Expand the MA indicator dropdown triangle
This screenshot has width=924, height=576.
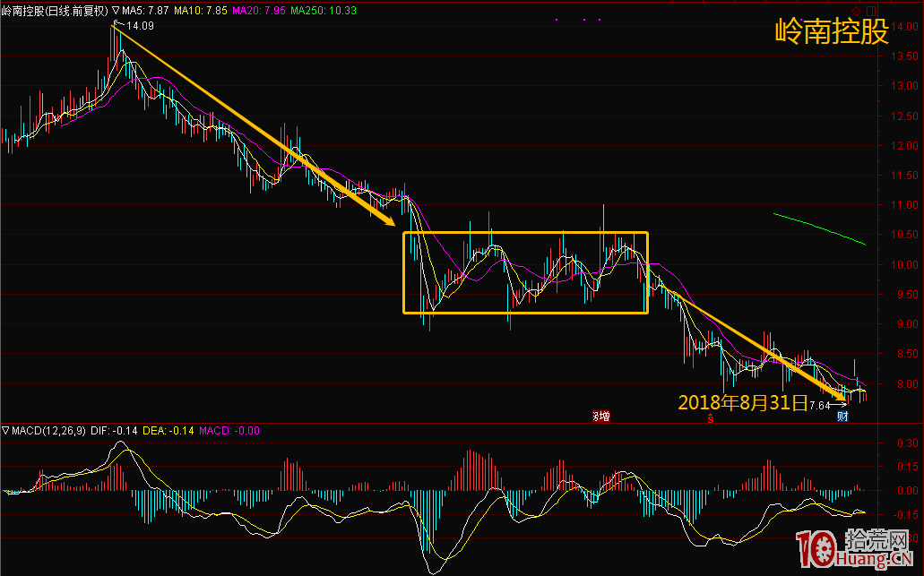point(116,11)
